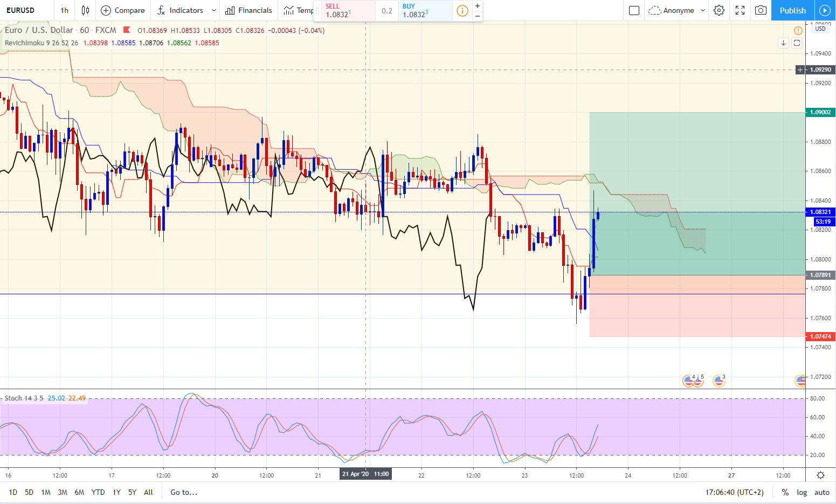This screenshot has width=836, height=504.
Task: Select the layout rectangle icon
Action: click(x=634, y=10)
